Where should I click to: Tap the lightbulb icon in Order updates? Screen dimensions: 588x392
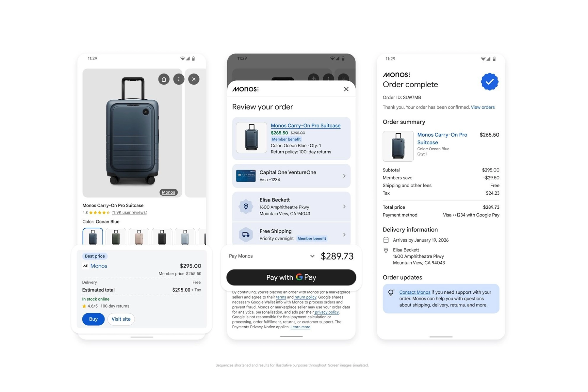click(391, 293)
